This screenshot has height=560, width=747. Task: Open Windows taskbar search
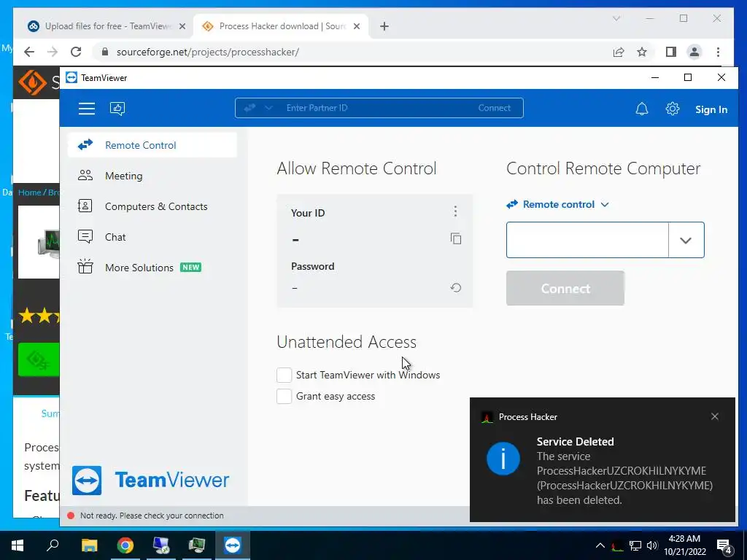53,545
